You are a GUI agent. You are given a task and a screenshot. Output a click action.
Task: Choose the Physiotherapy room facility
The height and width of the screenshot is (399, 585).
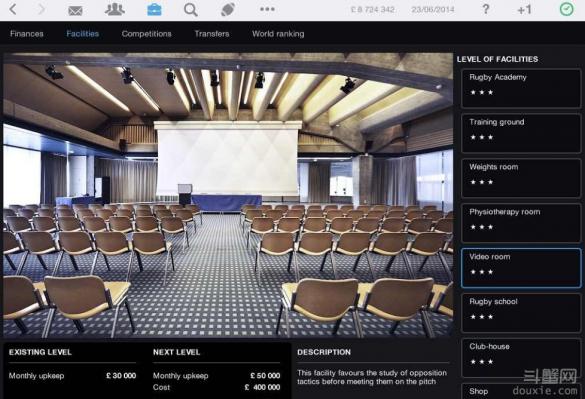coord(521,223)
